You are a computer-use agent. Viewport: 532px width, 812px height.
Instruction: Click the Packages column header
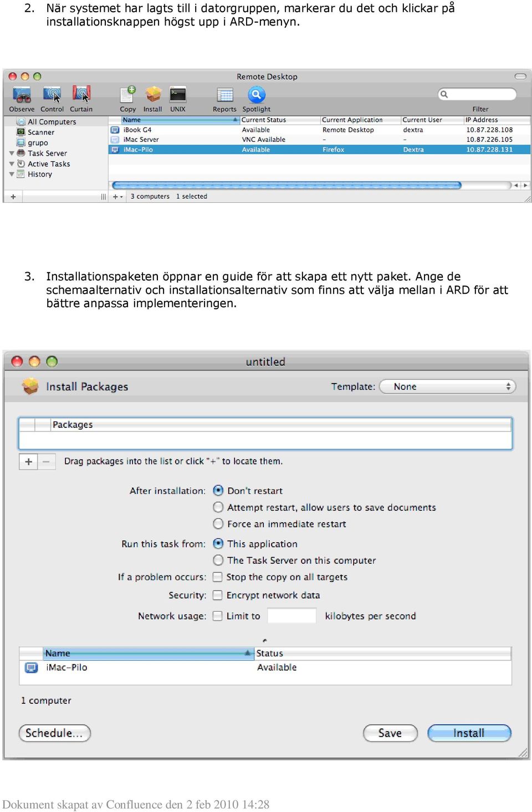(281, 425)
